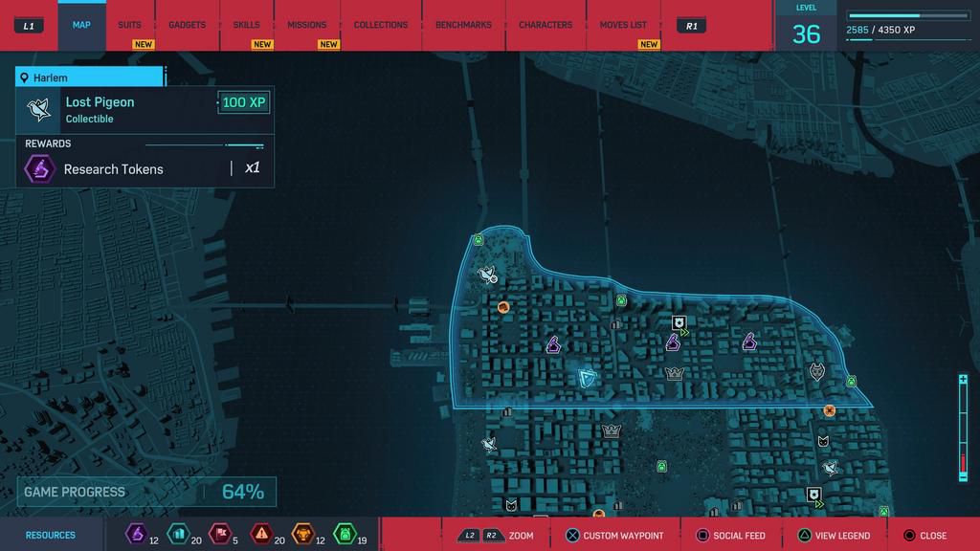Image resolution: width=980 pixels, height=551 pixels.
Task: Select the highlighted Lost Pigeon map marker
Action: pyautogui.click(x=487, y=275)
